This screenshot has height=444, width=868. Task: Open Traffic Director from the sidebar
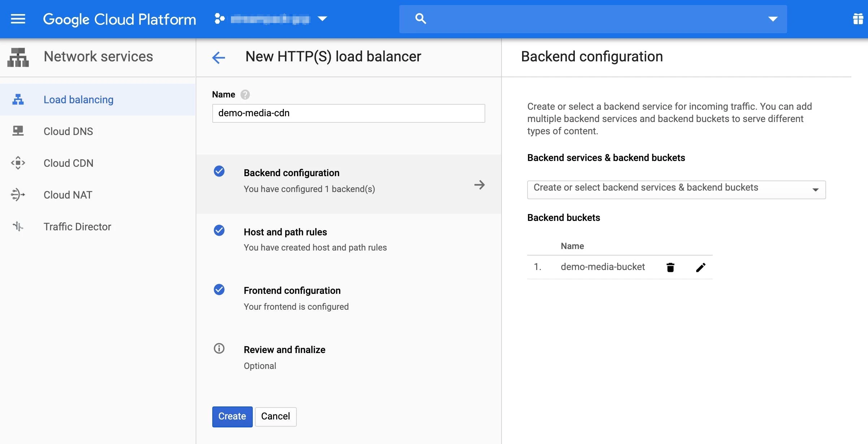click(97, 227)
